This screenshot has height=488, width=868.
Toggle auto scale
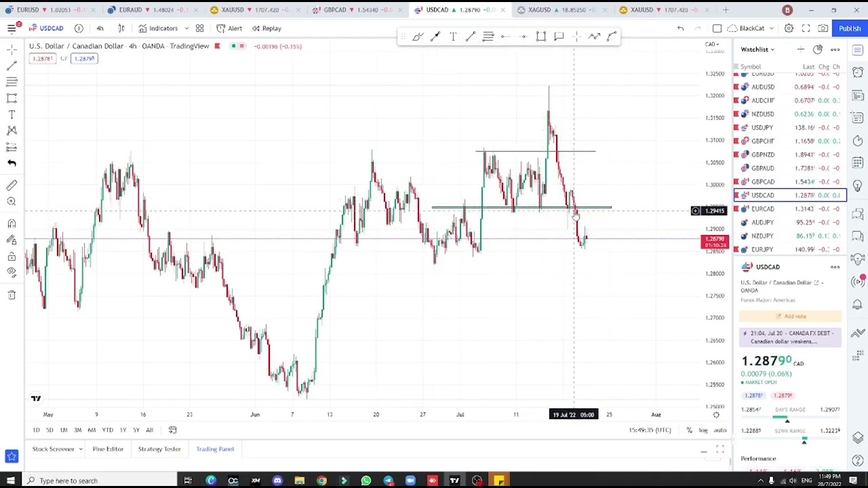tap(720, 430)
